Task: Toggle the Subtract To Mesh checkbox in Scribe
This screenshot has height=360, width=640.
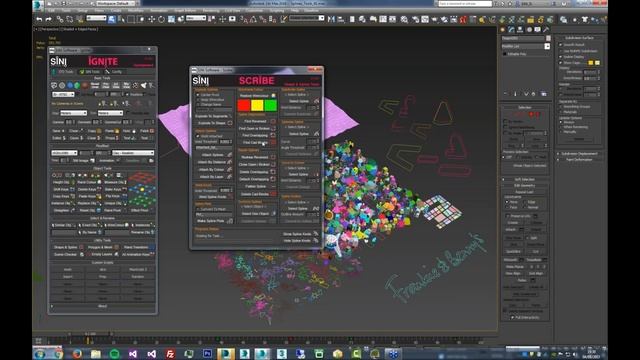Action: tap(198, 209)
